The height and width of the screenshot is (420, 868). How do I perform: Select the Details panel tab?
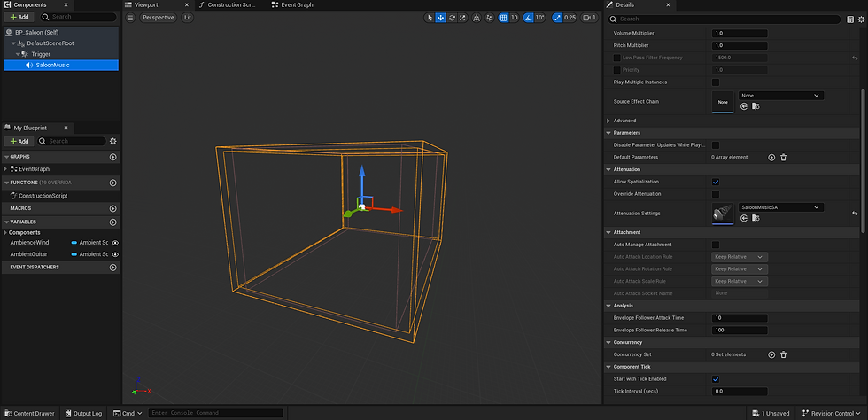point(625,4)
